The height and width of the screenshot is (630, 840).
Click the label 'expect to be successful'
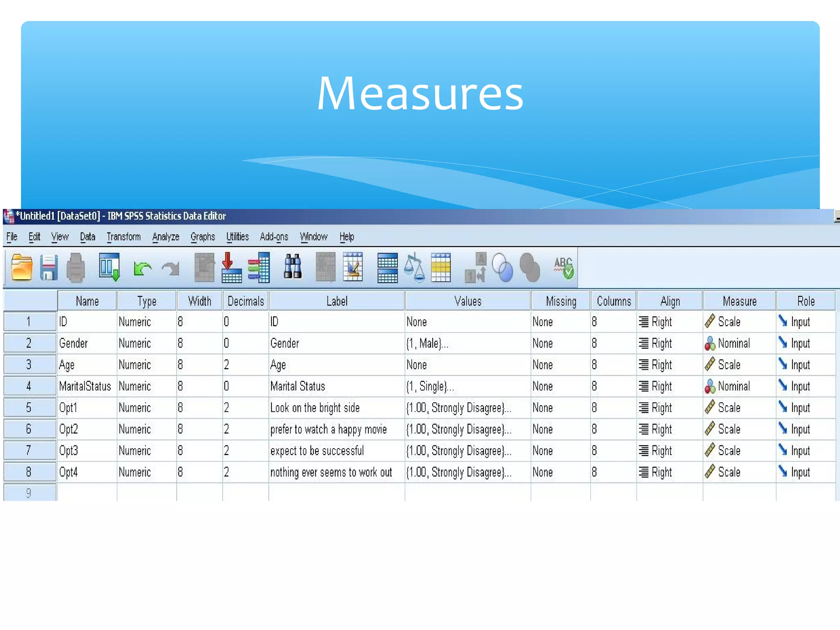pos(317,451)
